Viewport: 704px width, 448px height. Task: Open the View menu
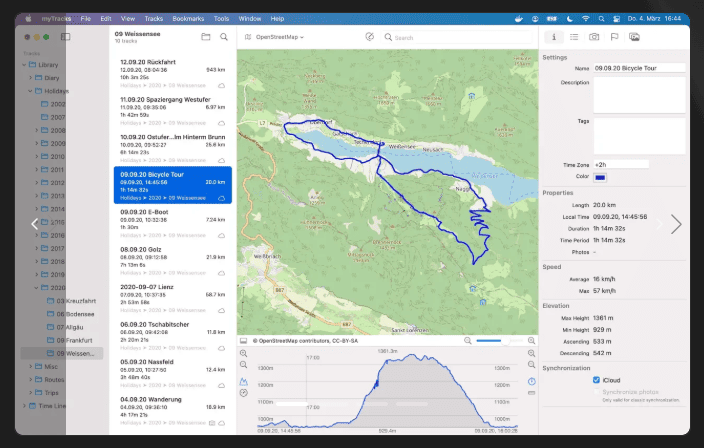(x=128, y=19)
